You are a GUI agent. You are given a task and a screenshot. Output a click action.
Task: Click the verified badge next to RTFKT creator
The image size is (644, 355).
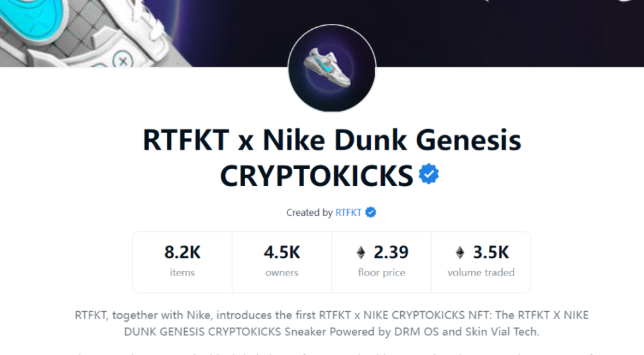click(371, 213)
